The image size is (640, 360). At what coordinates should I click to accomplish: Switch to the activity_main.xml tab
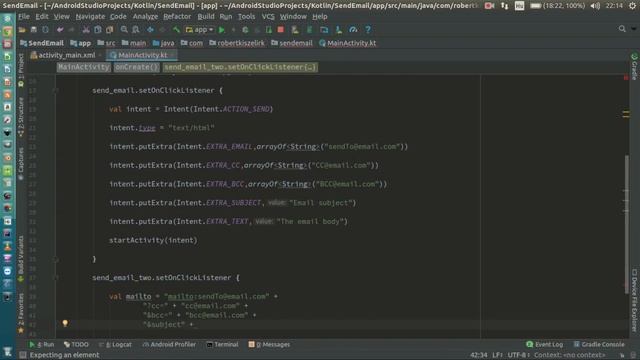pos(66,55)
